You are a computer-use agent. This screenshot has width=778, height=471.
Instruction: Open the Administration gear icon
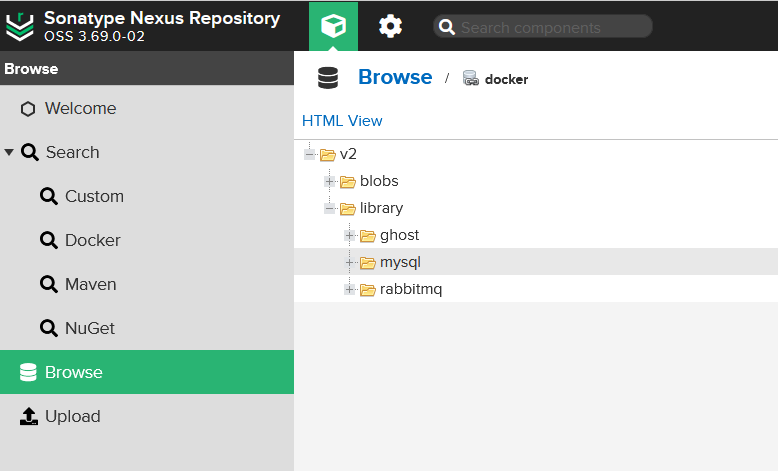coord(390,26)
